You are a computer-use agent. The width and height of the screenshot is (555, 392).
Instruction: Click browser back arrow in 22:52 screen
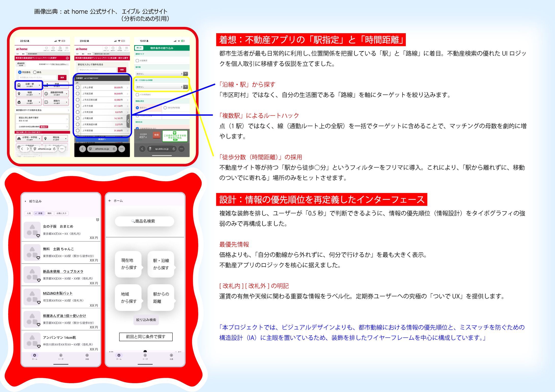22,149
